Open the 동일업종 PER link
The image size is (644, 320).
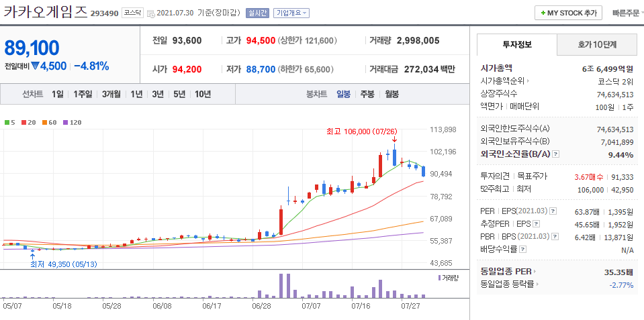point(508,271)
